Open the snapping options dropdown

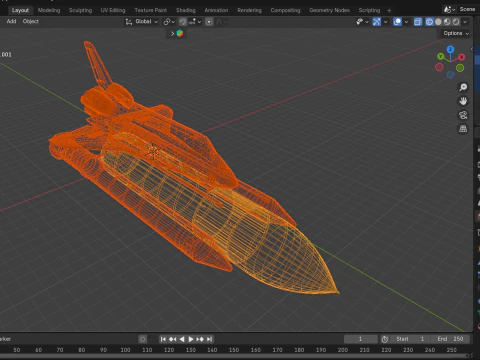(x=195, y=22)
